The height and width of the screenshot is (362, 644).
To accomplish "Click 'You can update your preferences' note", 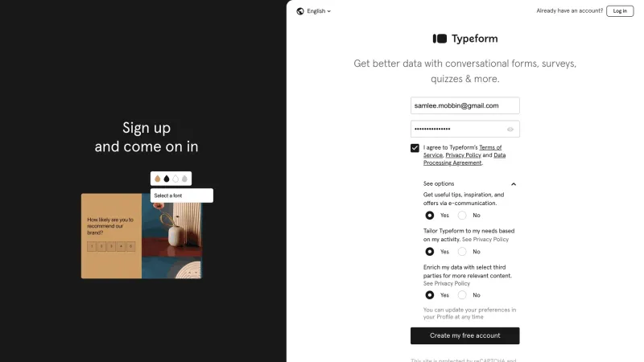I will pyautogui.click(x=469, y=313).
